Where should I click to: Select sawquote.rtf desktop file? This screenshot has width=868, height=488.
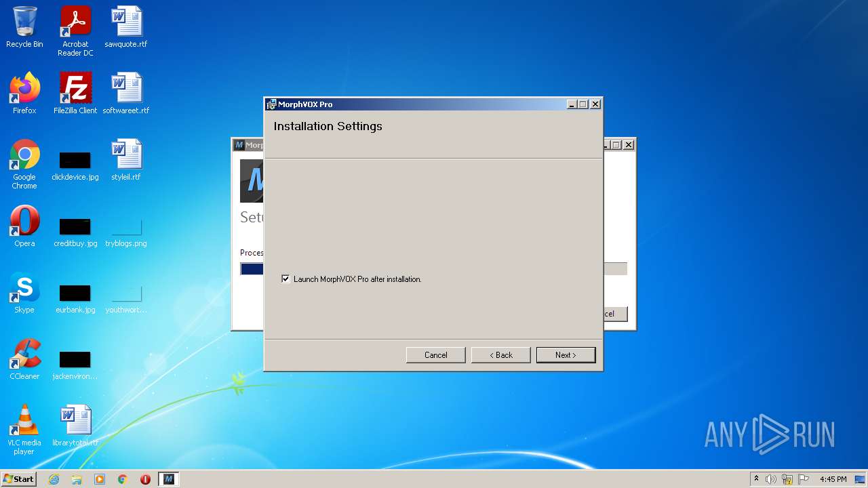[126, 27]
